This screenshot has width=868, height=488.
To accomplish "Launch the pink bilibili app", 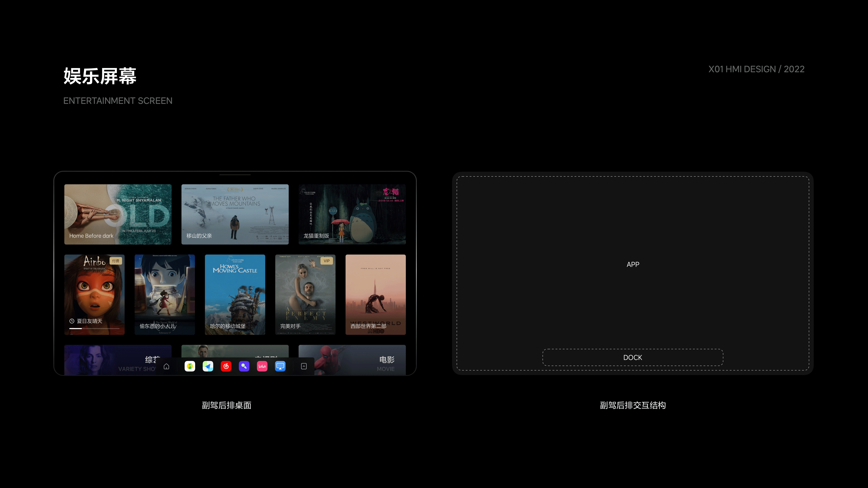I will point(262,366).
